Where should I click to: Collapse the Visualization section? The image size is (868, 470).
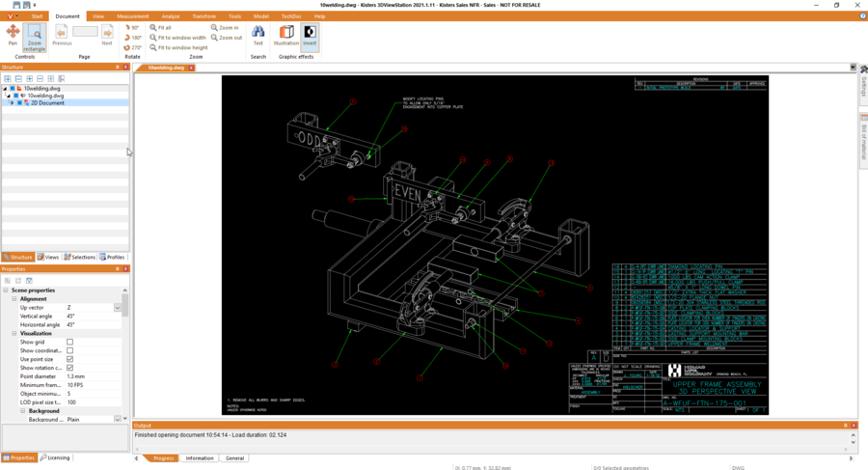14,334
